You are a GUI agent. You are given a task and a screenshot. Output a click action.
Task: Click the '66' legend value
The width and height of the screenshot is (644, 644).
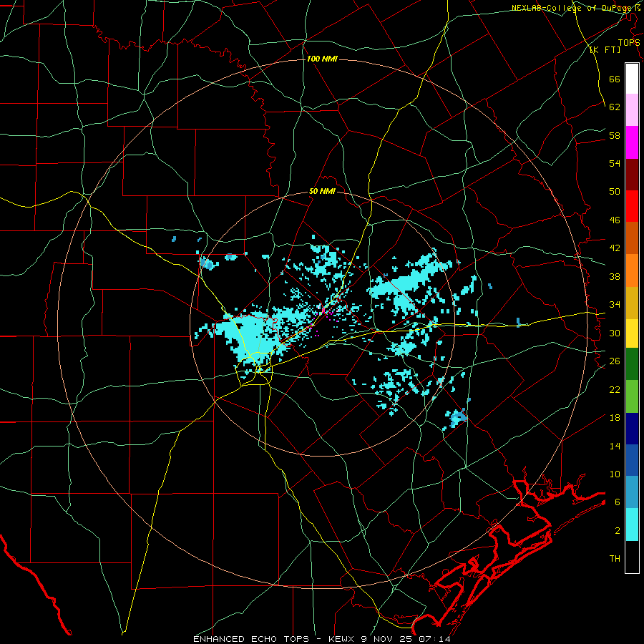(x=615, y=79)
